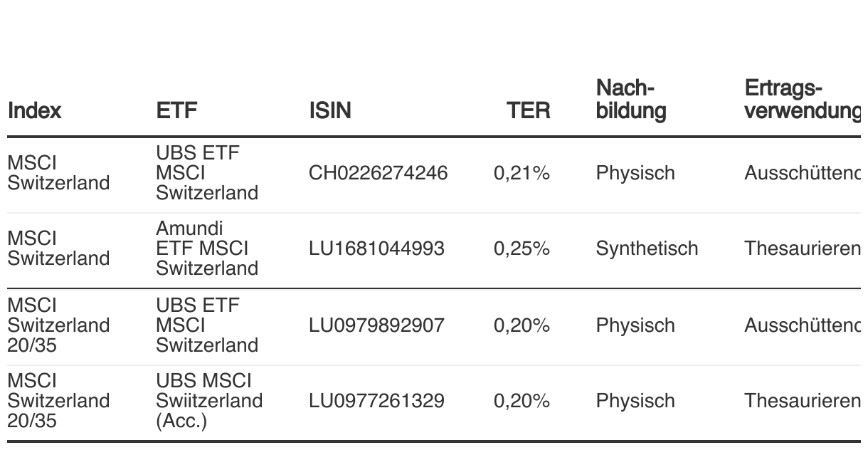868x450 pixels.
Task: Select the index cell in the LU0977261329 row
Action: point(58,402)
